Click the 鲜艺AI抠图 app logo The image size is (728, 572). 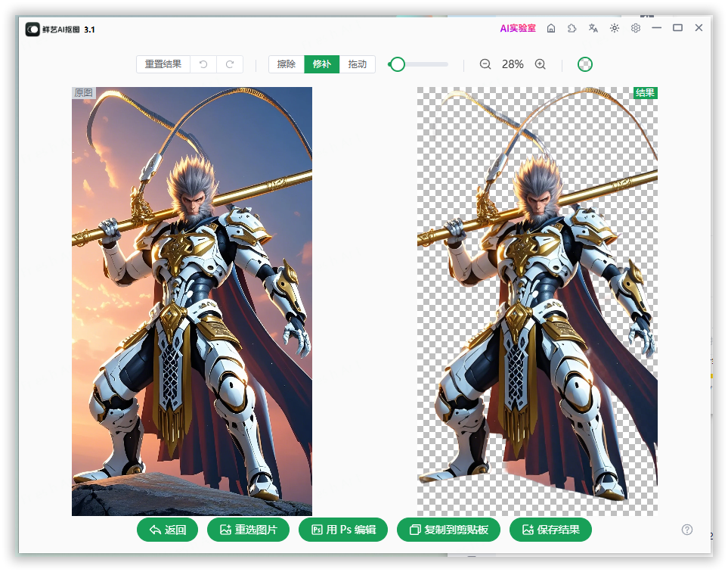pos(33,30)
